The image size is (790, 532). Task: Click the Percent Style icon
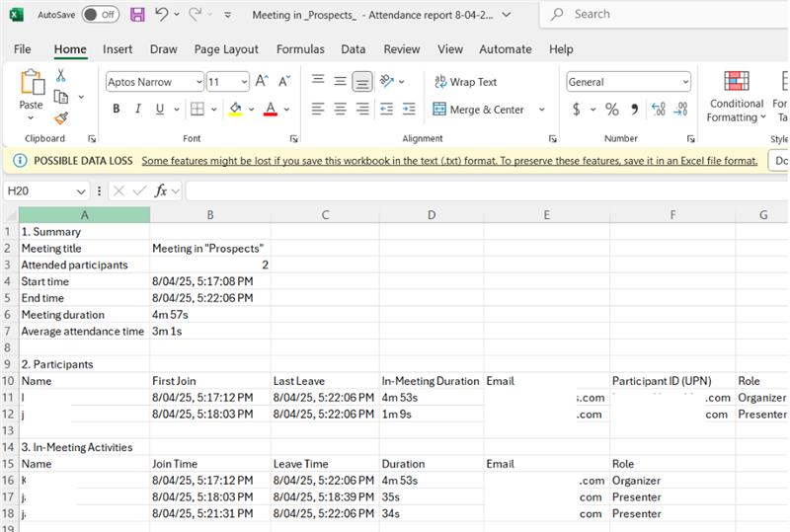point(611,109)
